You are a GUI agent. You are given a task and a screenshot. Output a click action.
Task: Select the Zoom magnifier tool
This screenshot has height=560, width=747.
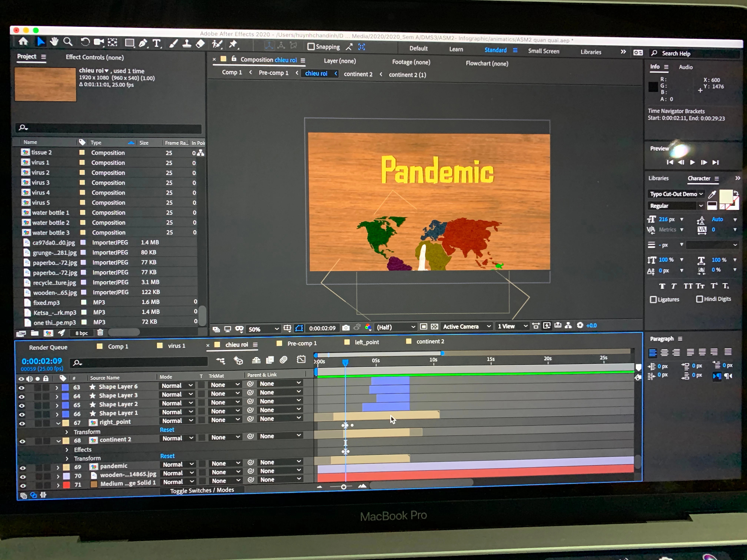[68, 42]
